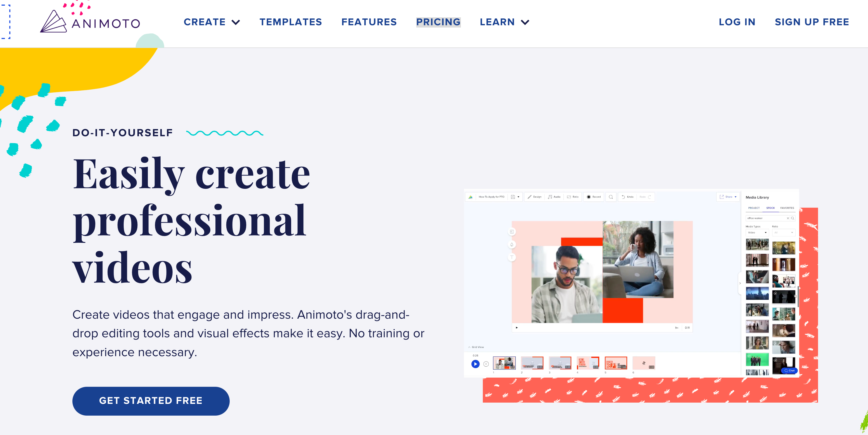868x435 pixels.
Task: Click the comment bubble icon in the toolbar
Action: click(611, 197)
